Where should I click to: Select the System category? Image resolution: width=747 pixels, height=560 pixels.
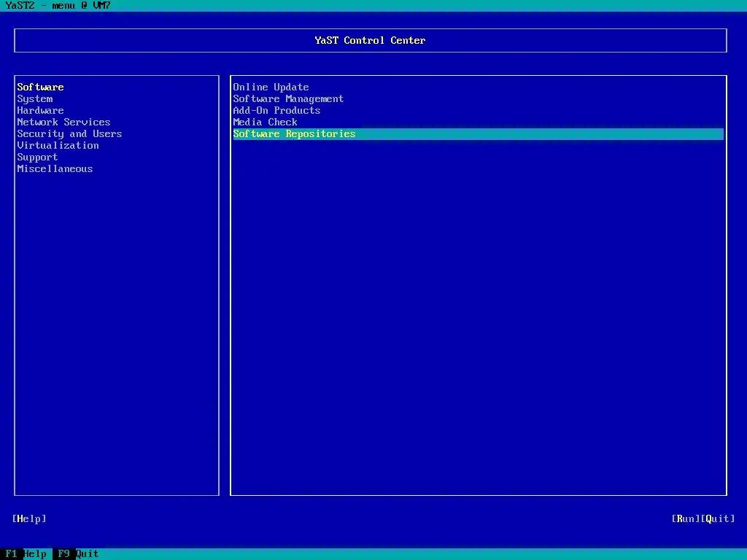click(x=35, y=99)
